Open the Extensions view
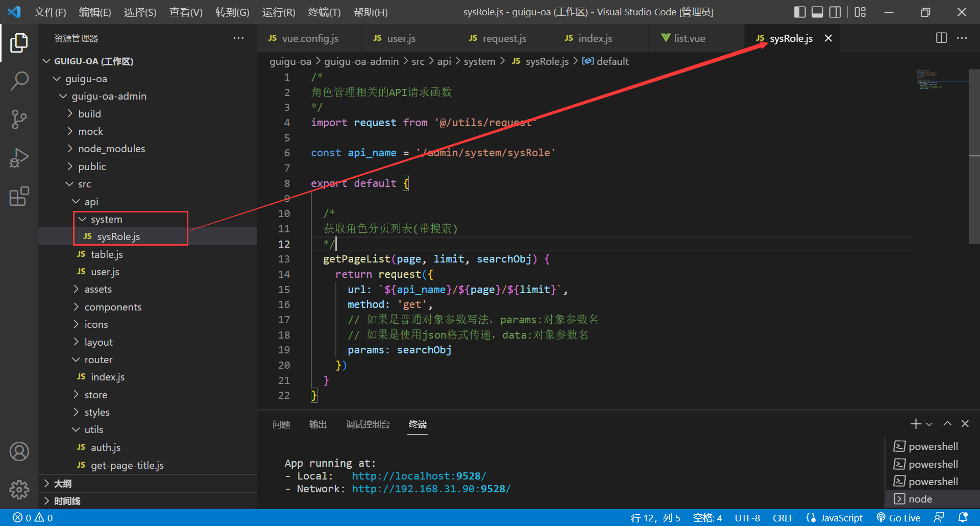This screenshot has height=526, width=980. (19, 196)
